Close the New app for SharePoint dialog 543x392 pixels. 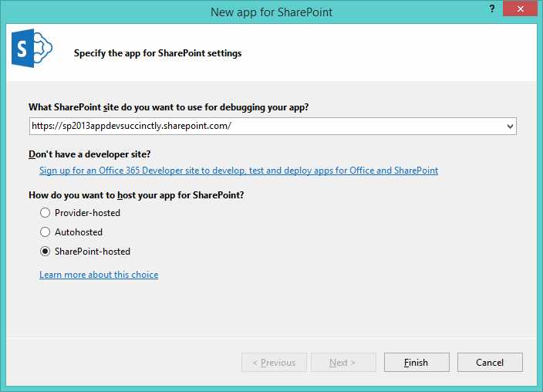pos(520,8)
